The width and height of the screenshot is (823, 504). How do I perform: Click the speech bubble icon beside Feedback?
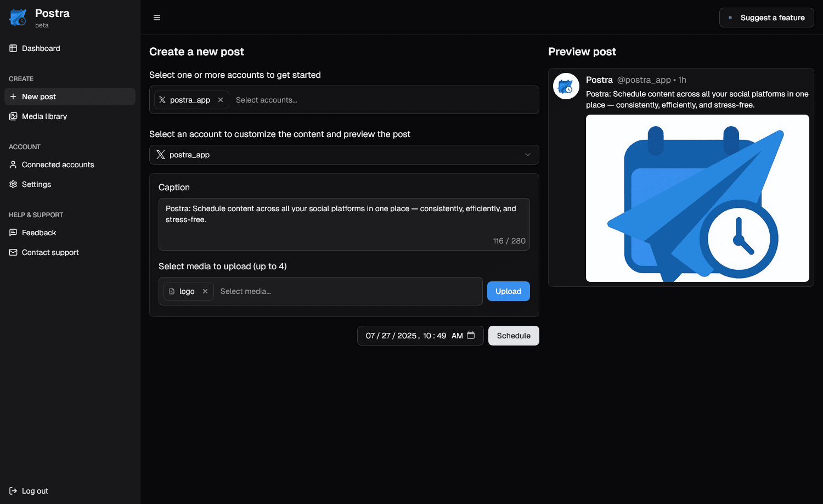pyautogui.click(x=13, y=233)
